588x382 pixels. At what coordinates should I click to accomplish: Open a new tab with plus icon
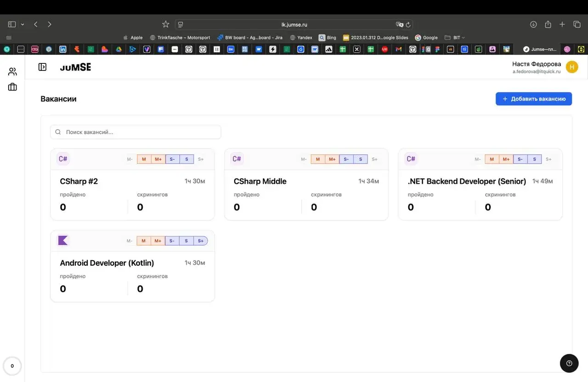pyautogui.click(x=562, y=24)
